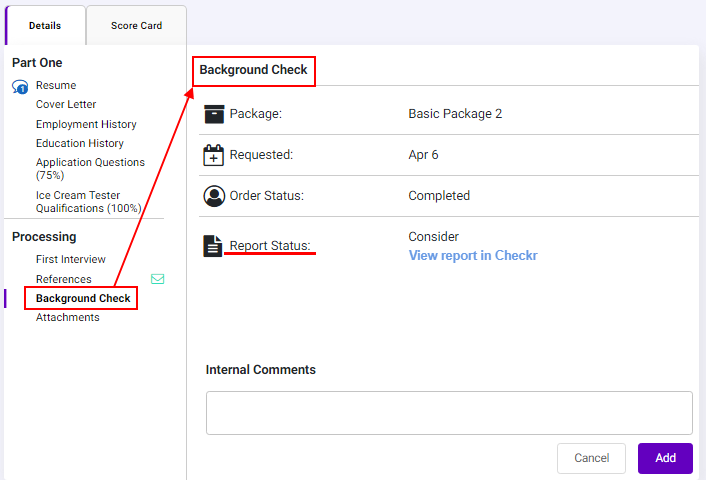The width and height of the screenshot is (706, 480).
Task: Click the Completed order status value
Action: click(439, 196)
